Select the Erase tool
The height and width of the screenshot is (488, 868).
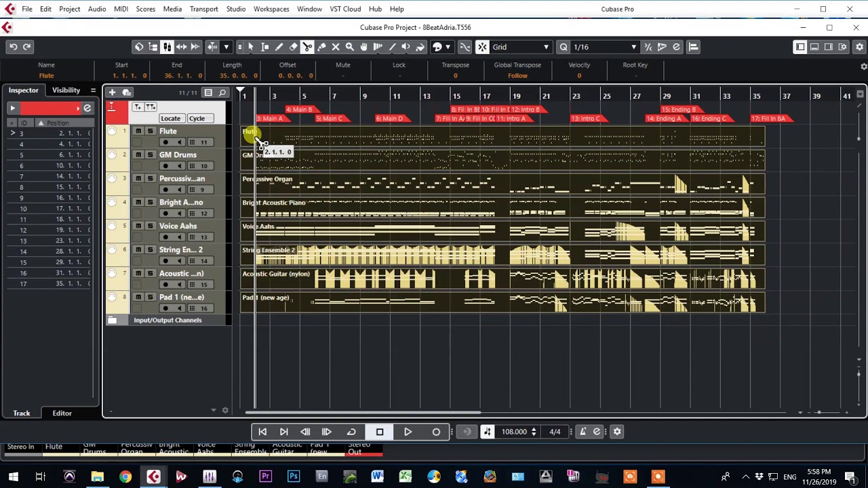click(x=293, y=47)
